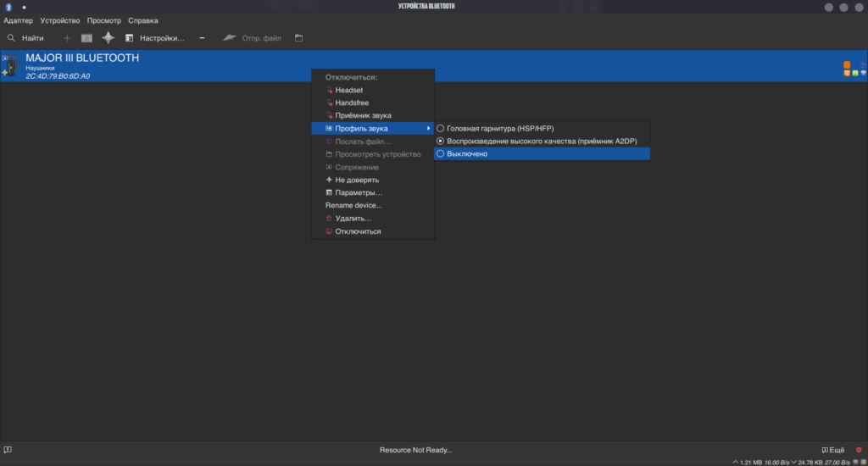Click the MAJOR III BLUETOOTH device name
Viewport: 868px width, 466px height.
pos(82,58)
